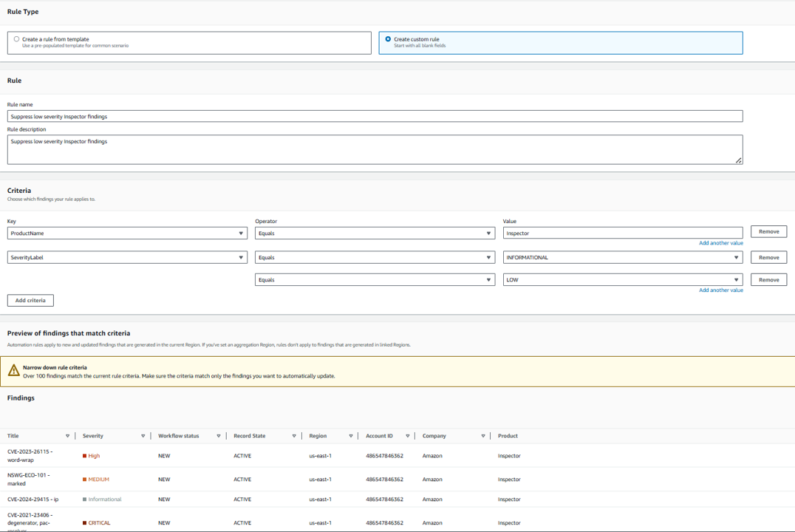Sort by Company column arrow
The width and height of the screenshot is (795, 532).
point(483,436)
